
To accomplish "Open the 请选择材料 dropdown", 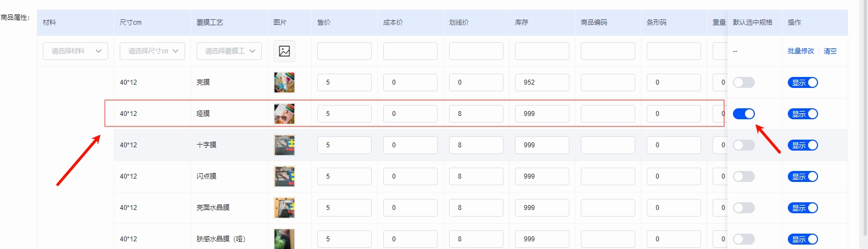I will click(75, 51).
